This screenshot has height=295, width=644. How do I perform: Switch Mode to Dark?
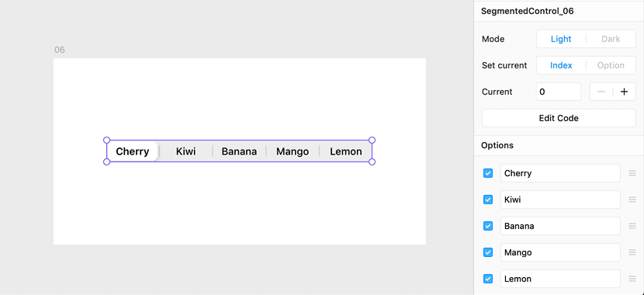[611, 39]
